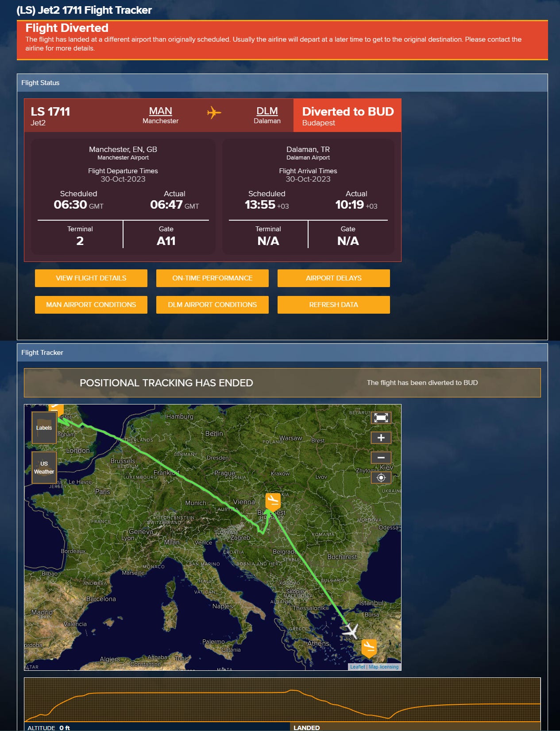Click the Manchester departure airport marker
560x731 pixels.
56,410
